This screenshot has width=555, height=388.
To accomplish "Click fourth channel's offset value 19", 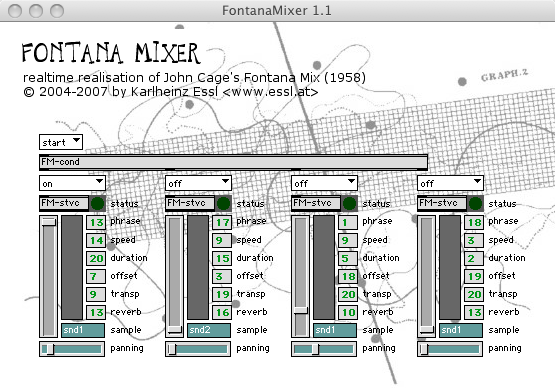I will pos(474,276).
